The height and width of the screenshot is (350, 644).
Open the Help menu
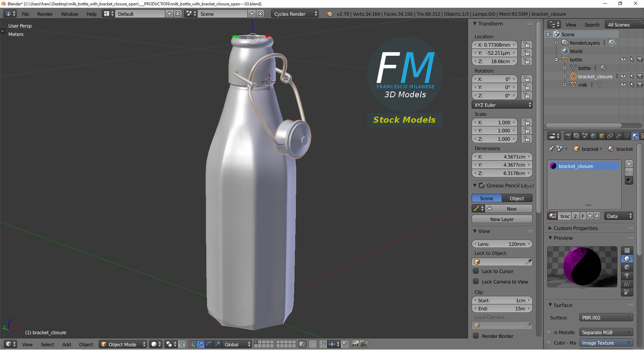91,14
